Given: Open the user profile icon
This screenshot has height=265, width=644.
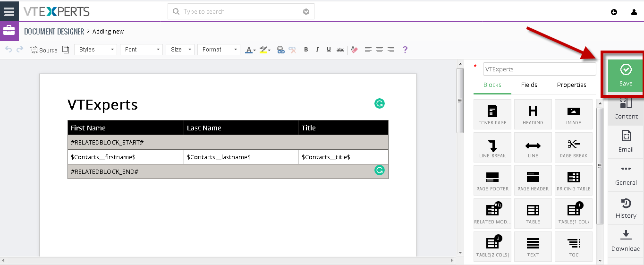Looking at the screenshot, I should tap(634, 12).
